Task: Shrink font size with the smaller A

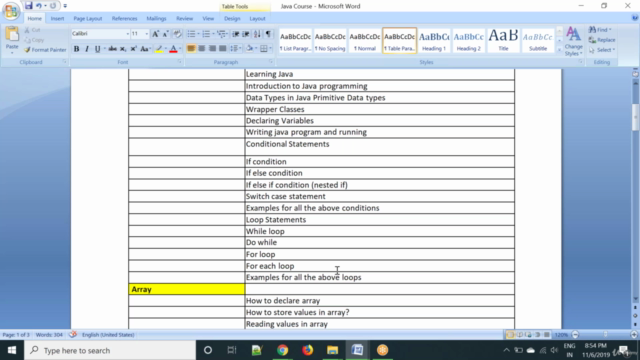Action: coord(165,34)
